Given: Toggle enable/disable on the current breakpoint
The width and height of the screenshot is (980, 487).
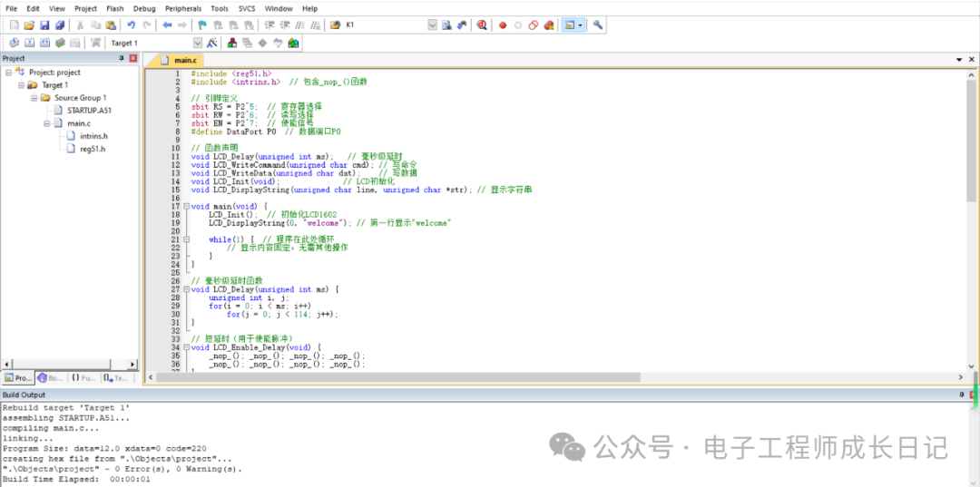Looking at the screenshot, I should click(517, 25).
